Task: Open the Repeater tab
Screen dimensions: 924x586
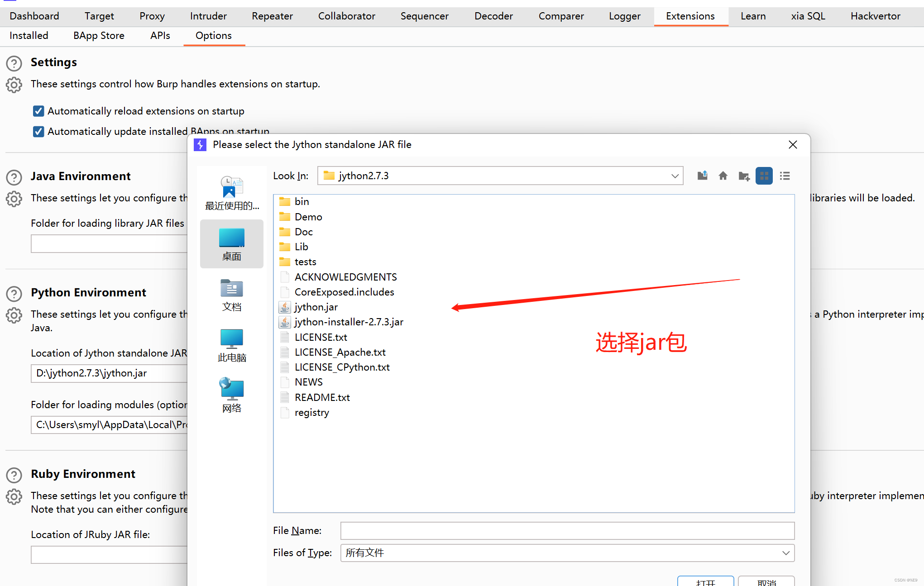Action: coord(272,16)
